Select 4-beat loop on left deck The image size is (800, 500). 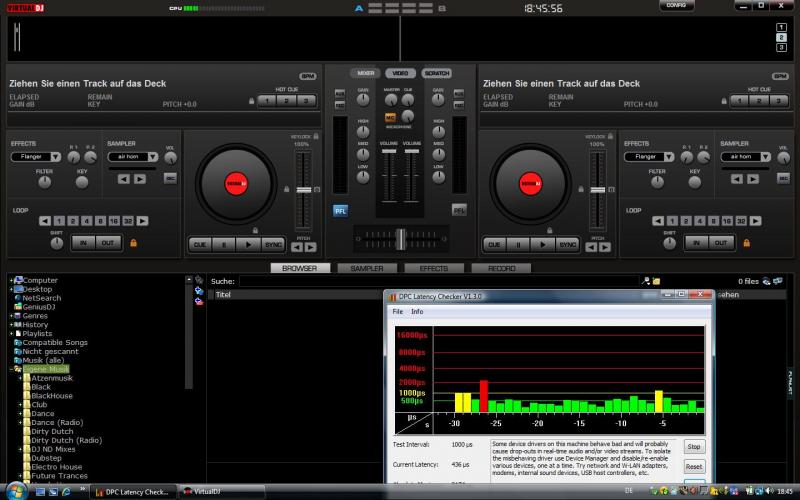tap(87, 221)
